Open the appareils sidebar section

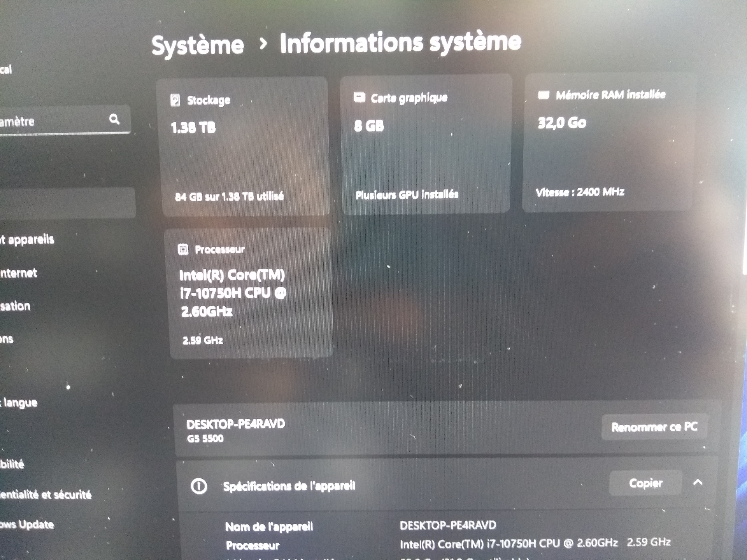29,240
